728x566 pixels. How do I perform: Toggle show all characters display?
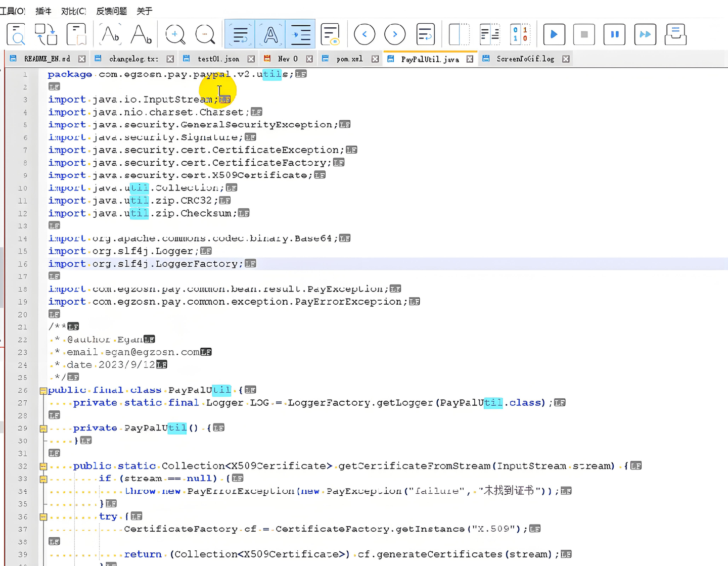tap(270, 34)
